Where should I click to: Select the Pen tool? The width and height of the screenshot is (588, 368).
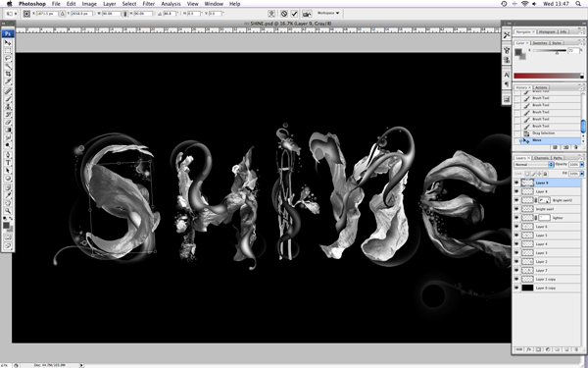tap(8, 155)
